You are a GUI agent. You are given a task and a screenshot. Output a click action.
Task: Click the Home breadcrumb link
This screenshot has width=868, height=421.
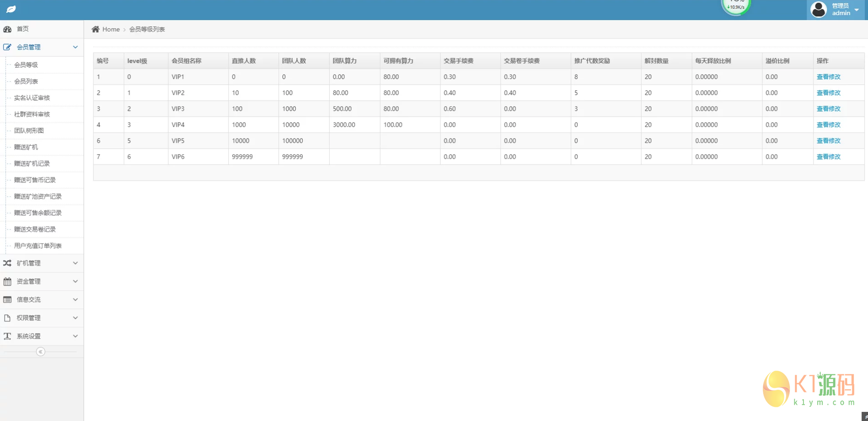click(x=111, y=29)
